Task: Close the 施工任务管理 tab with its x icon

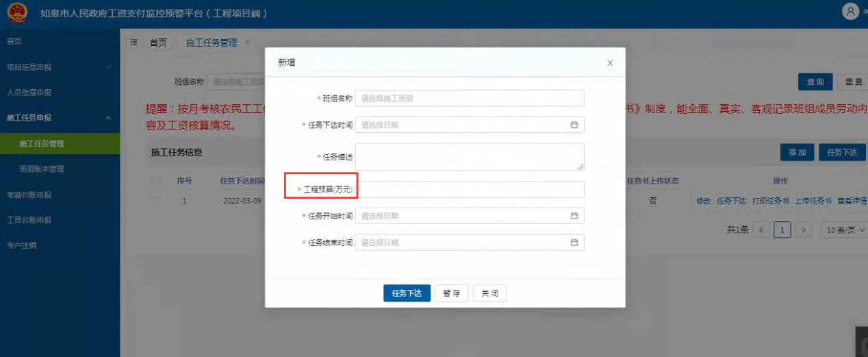Action: point(247,42)
